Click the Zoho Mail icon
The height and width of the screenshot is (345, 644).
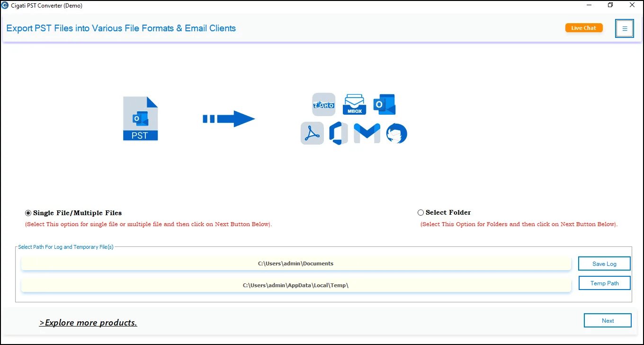coord(324,104)
